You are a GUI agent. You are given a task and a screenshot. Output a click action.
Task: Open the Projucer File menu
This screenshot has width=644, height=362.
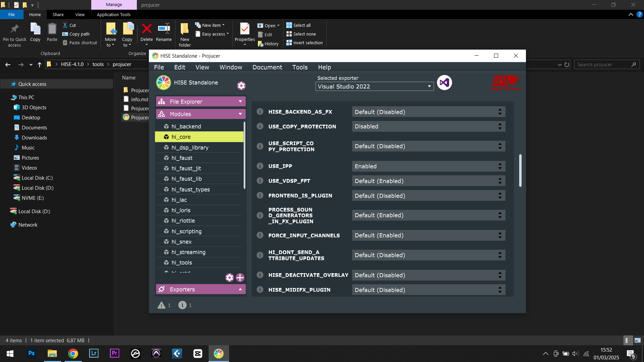point(159,67)
